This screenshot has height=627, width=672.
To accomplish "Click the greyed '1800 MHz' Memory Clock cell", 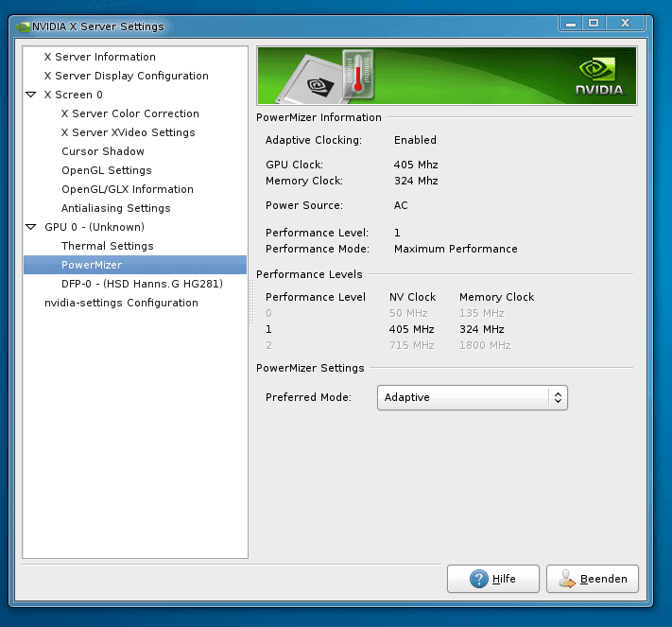I will (485, 346).
